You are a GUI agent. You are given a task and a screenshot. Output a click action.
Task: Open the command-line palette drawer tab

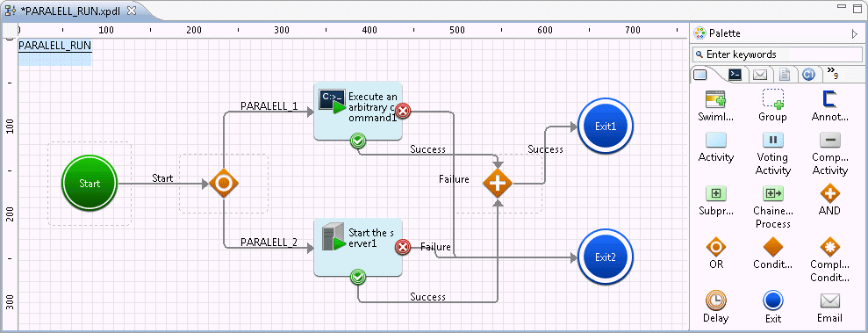click(x=735, y=75)
